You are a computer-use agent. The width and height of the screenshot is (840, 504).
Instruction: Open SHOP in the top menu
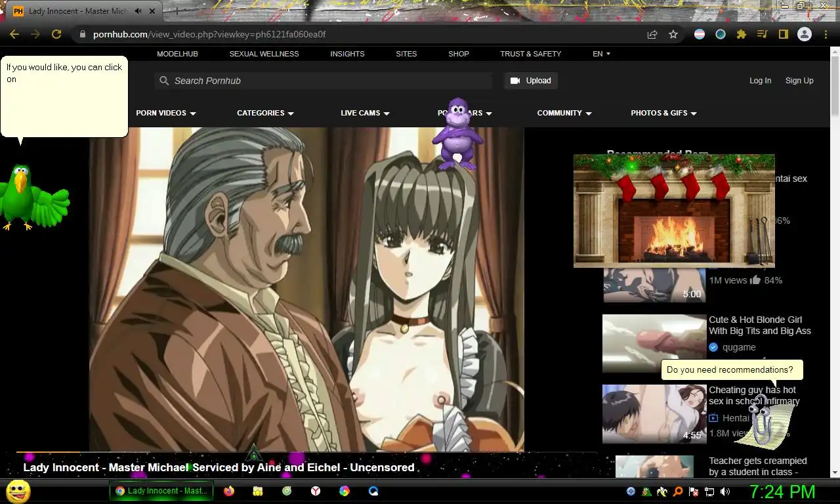click(x=459, y=54)
